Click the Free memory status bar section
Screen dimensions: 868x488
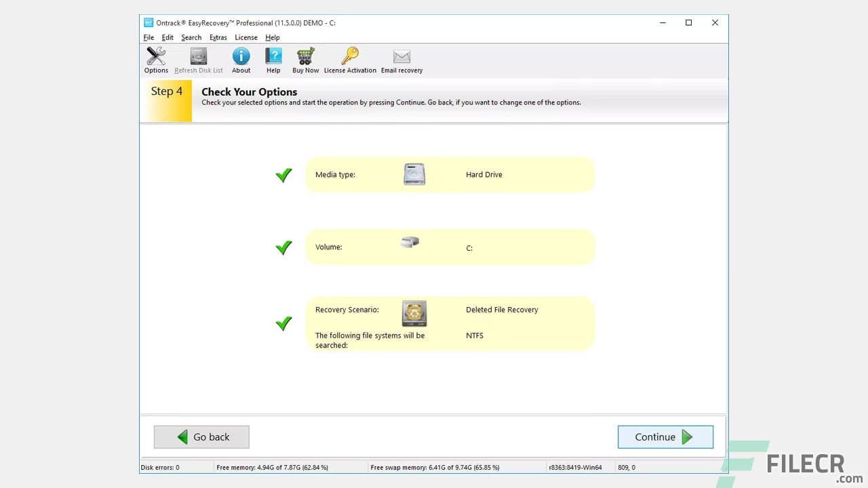pyautogui.click(x=271, y=467)
